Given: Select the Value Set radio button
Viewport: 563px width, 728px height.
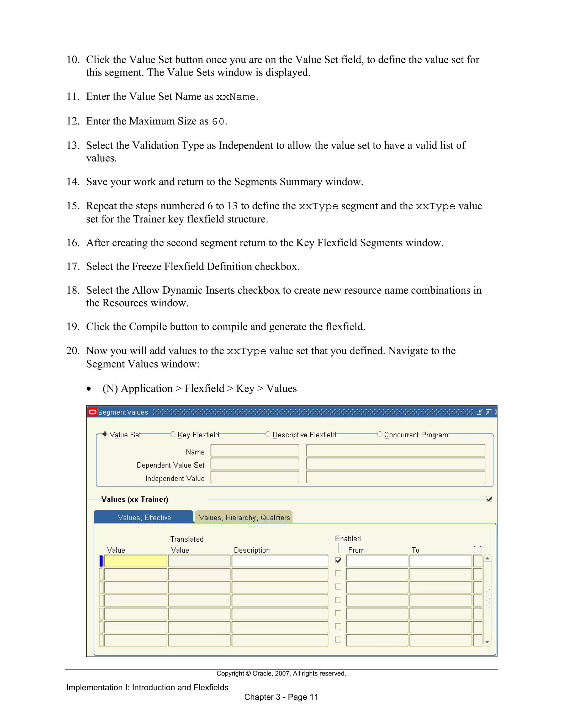Looking at the screenshot, I should (x=105, y=434).
